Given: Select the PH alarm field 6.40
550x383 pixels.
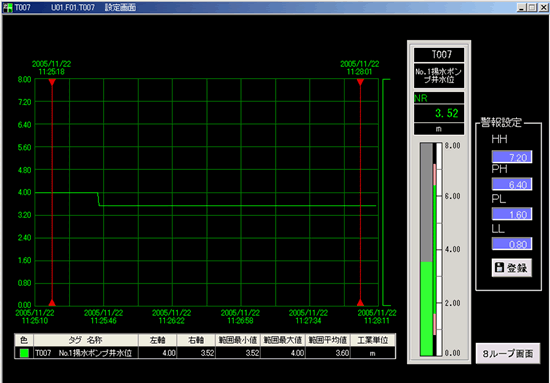Looking at the screenshot, I should tap(512, 184).
